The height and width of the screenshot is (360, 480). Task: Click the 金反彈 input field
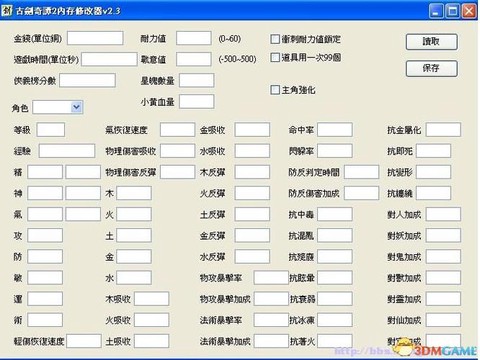coord(252,235)
